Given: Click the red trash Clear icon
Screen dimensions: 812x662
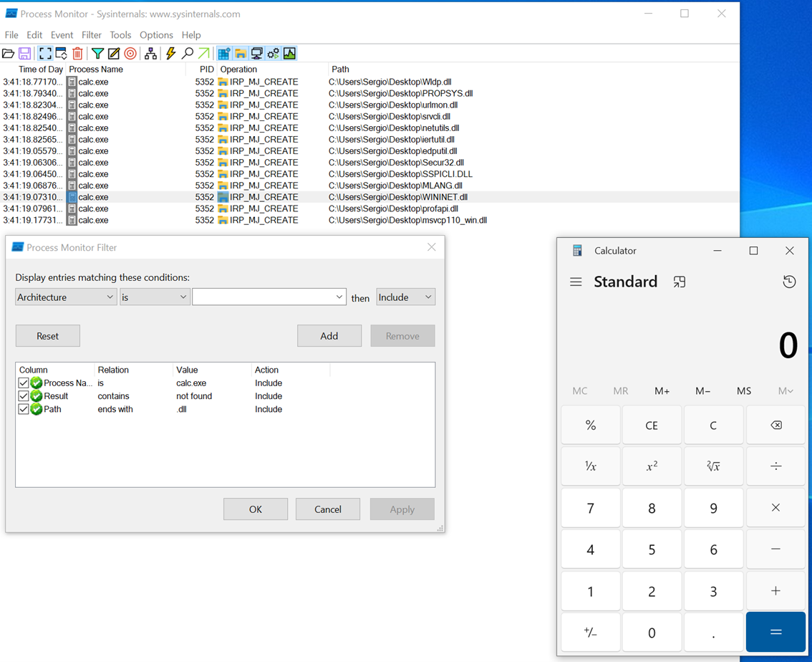Looking at the screenshot, I should 77,54.
